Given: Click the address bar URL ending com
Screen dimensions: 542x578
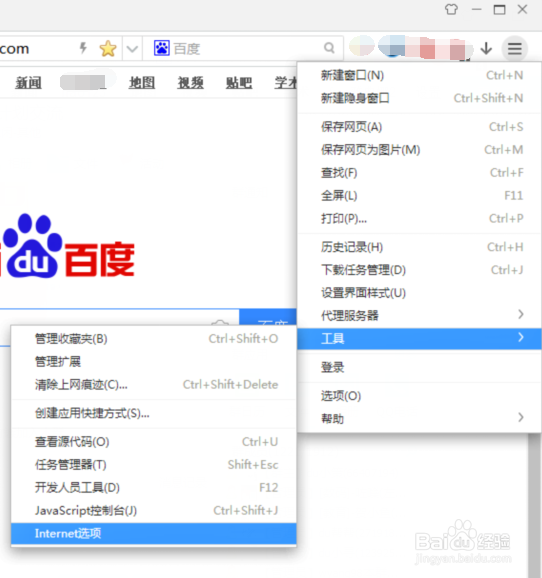Looking at the screenshot, I should click(15, 48).
